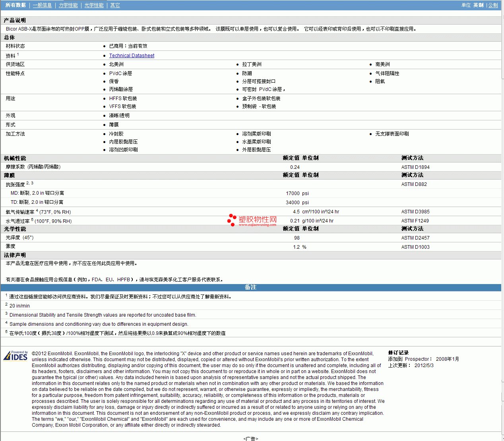Click the 水气透过率 row label

point(39,221)
